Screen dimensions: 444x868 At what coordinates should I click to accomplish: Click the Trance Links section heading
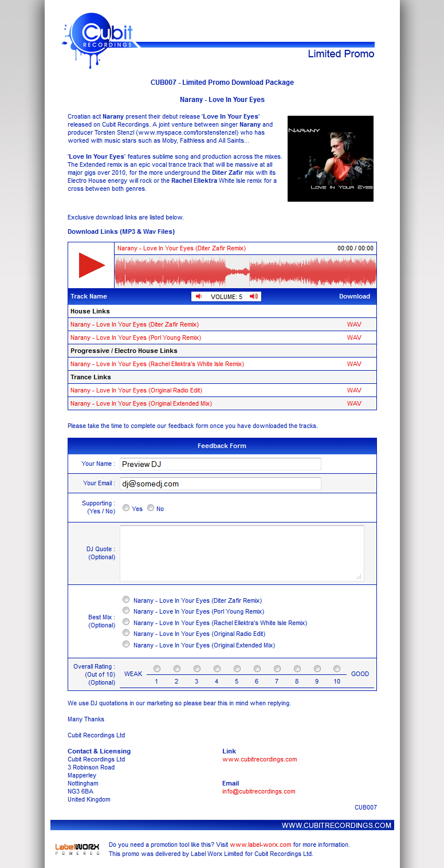click(x=91, y=377)
